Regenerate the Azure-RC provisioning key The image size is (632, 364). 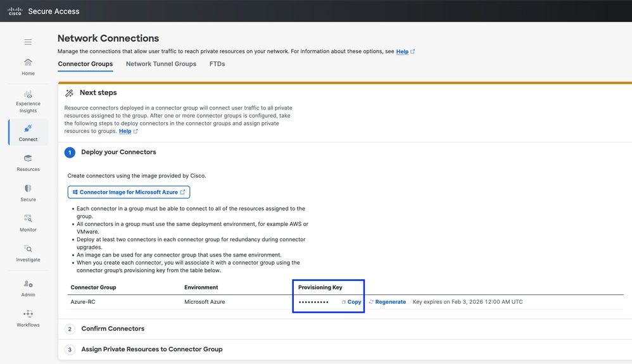coord(388,302)
